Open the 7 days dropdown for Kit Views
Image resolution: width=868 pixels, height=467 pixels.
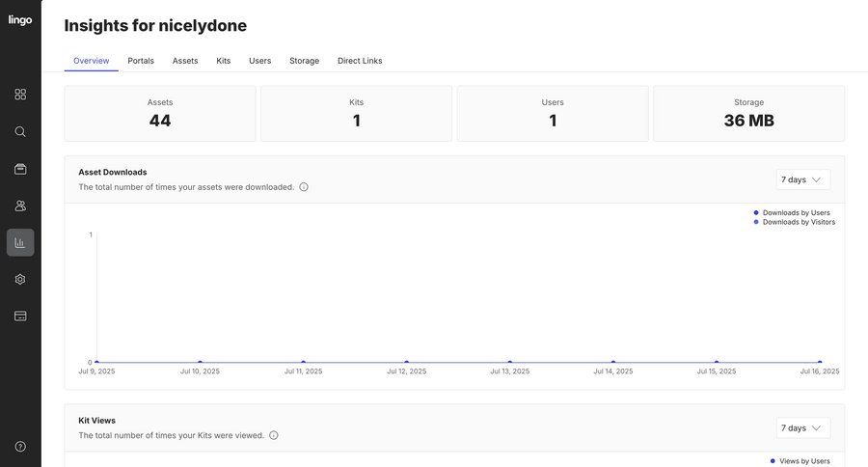(x=803, y=427)
